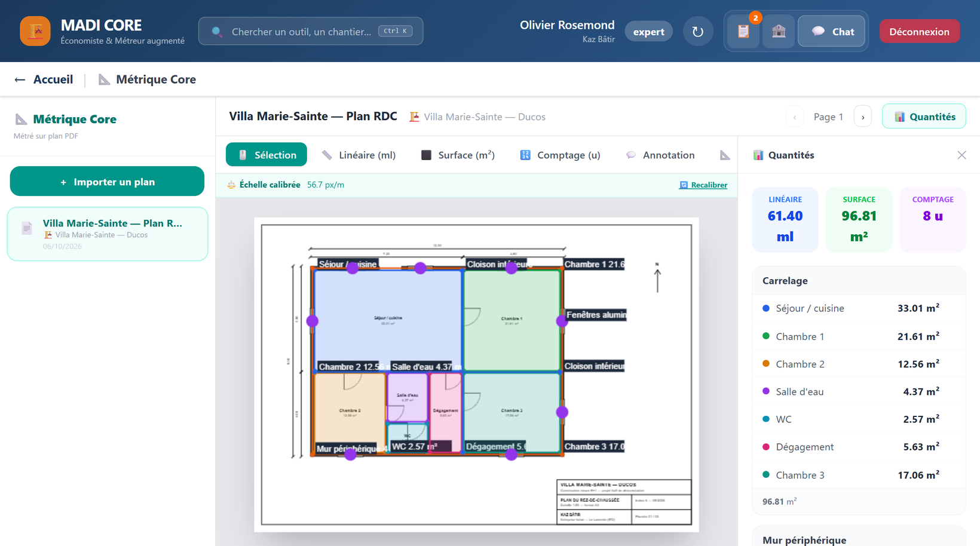The width and height of the screenshot is (980, 546).
Task: Click Importer un plan button
Action: [x=107, y=182]
